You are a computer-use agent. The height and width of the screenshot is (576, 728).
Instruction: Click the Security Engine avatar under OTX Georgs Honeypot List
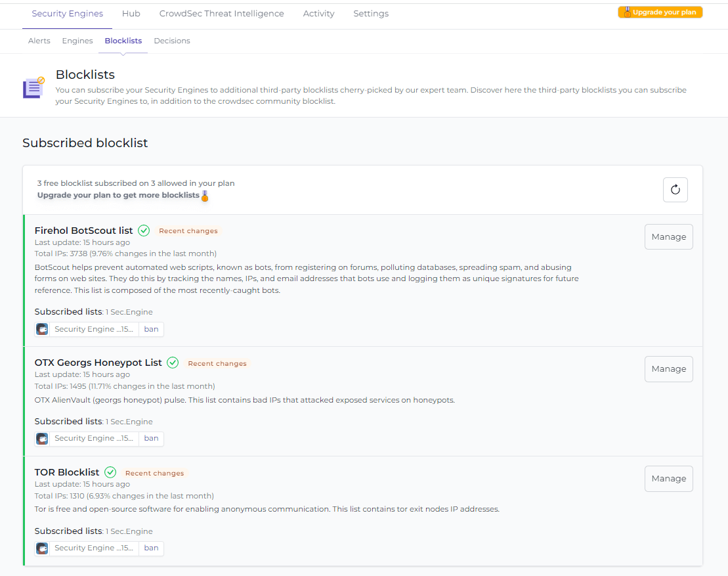point(42,438)
